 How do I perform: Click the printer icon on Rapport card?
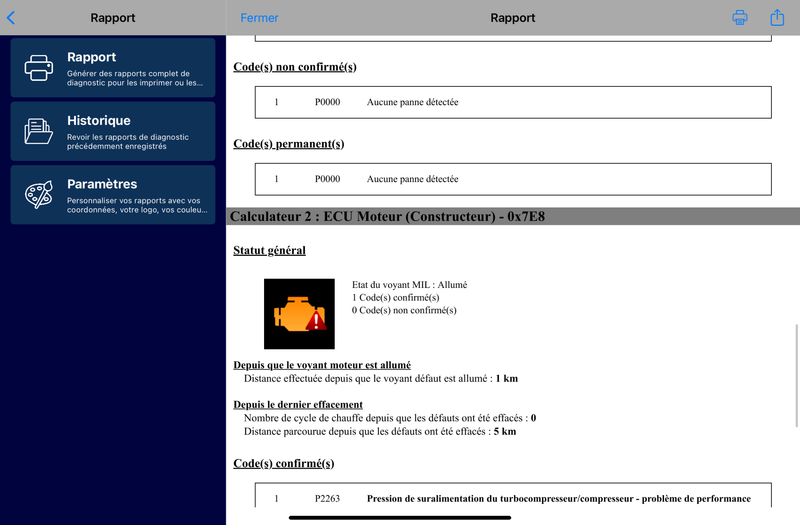[x=39, y=68]
